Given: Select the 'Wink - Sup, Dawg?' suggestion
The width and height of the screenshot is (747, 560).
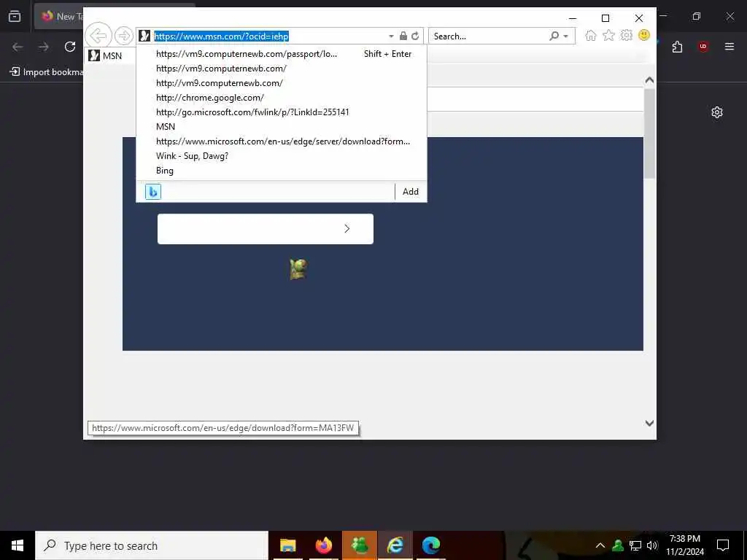Looking at the screenshot, I should point(282,156).
